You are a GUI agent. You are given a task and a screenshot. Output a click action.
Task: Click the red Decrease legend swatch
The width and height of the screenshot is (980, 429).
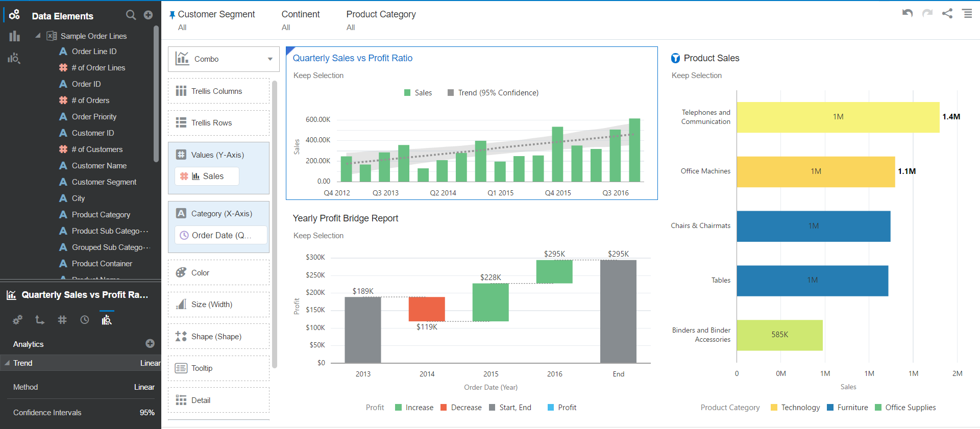[x=444, y=408]
